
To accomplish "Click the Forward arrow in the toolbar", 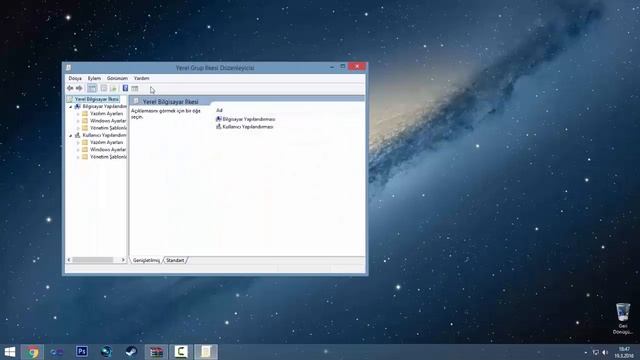I will pos(79,88).
